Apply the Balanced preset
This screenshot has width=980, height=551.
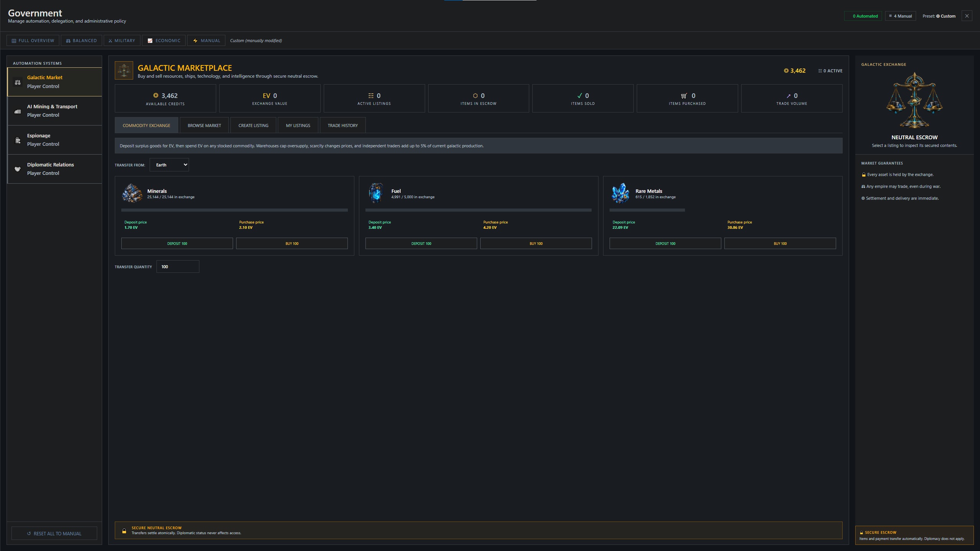coord(82,41)
